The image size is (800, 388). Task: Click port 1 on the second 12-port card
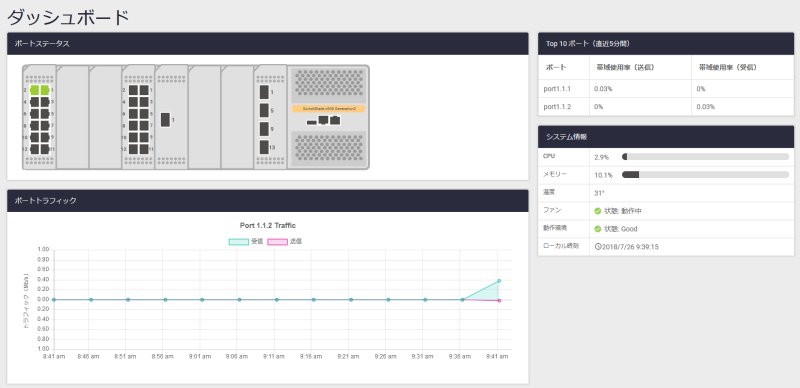pyautogui.click(x=144, y=90)
